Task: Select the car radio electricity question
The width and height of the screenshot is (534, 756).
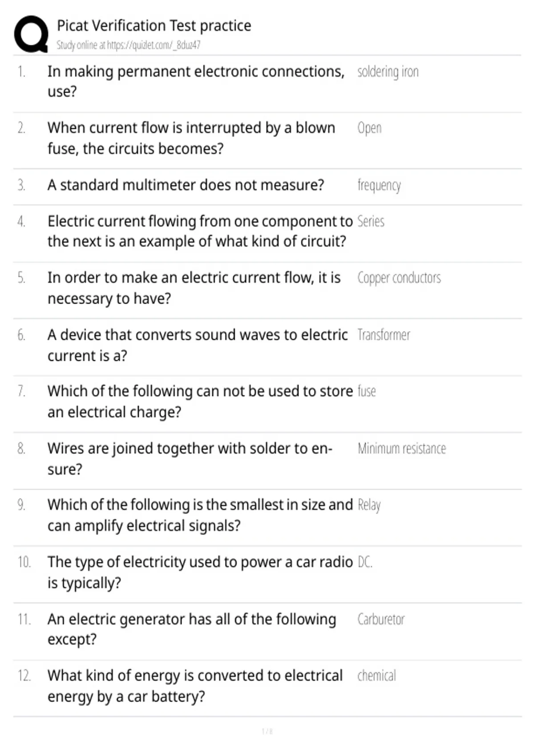Action: point(200,572)
